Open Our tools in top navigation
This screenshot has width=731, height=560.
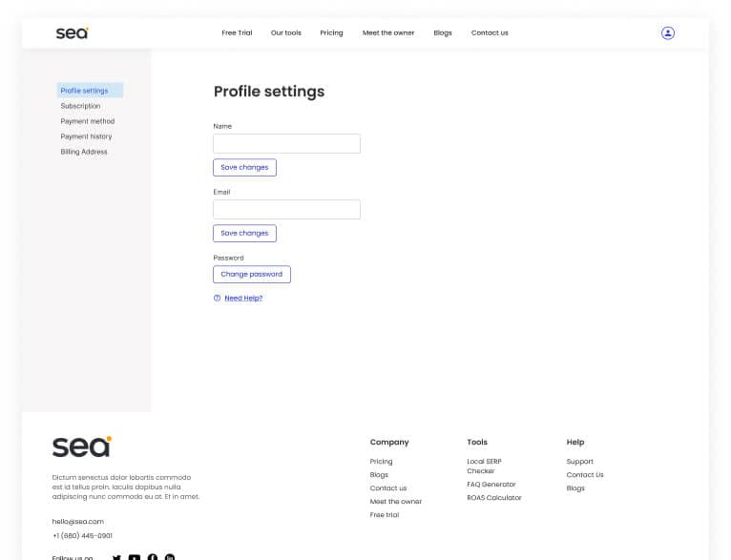coord(285,32)
